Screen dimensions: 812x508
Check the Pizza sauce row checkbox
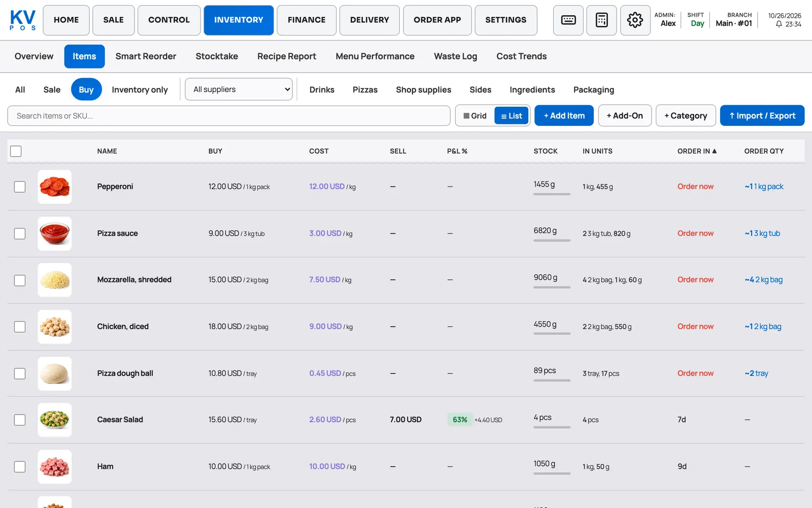pyautogui.click(x=20, y=234)
